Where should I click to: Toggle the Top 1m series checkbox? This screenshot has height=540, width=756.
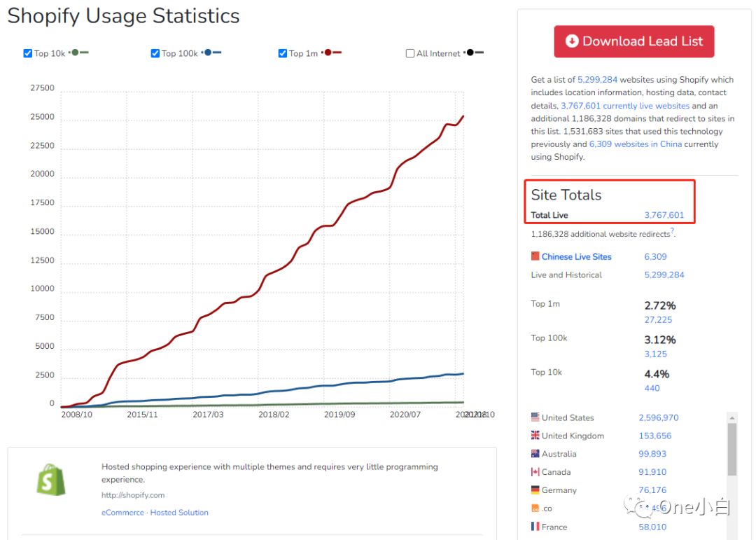pyautogui.click(x=283, y=53)
